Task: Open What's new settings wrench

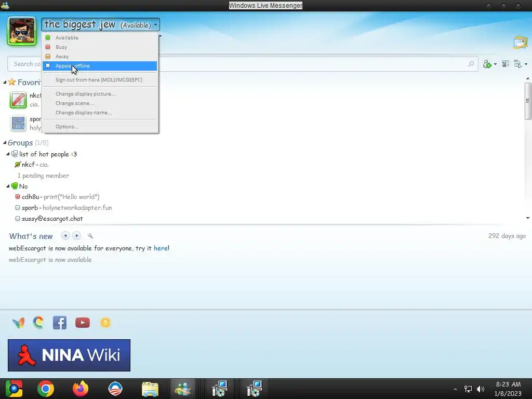Action: click(x=90, y=236)
